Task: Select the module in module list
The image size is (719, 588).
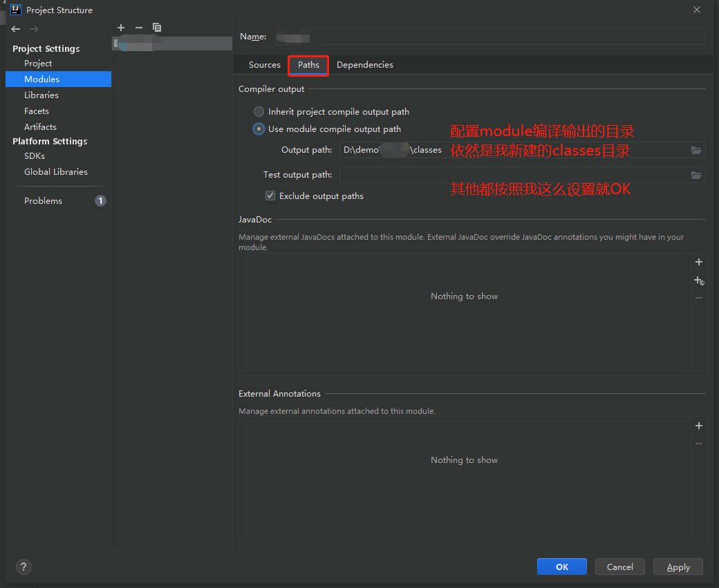Action: coord(172,44)
